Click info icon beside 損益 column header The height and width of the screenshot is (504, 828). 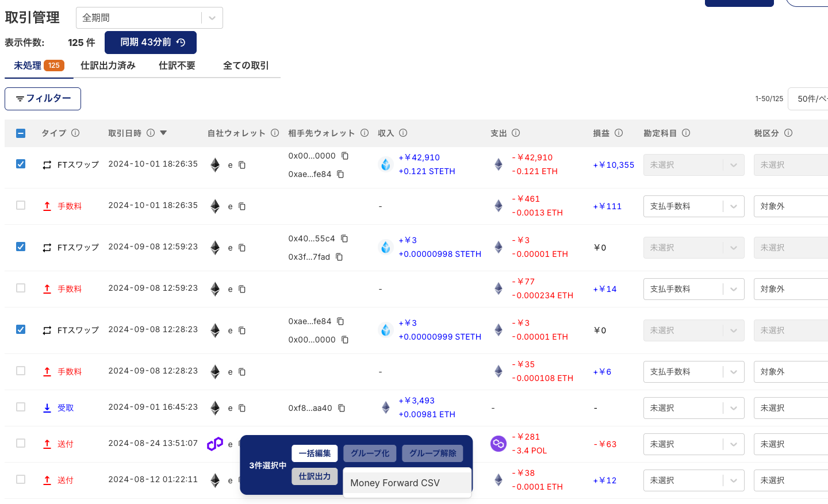pyautogui.click(x=619, y=133)
